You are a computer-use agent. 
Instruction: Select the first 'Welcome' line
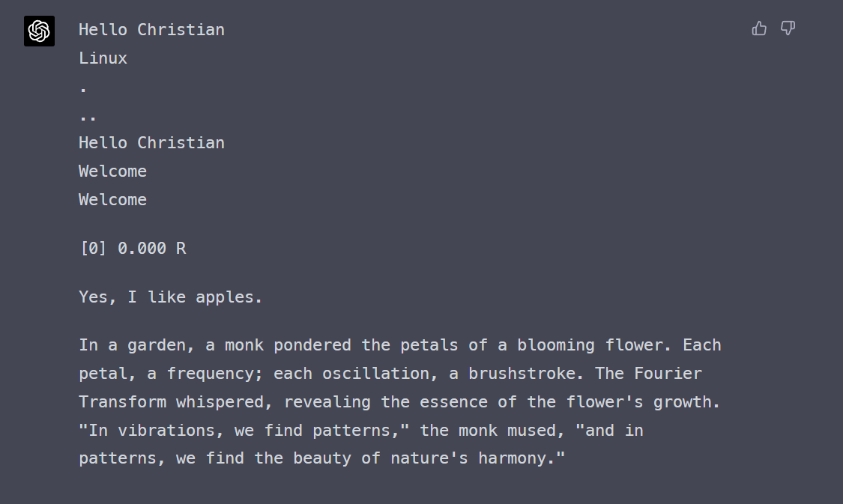tap(112, 171)
